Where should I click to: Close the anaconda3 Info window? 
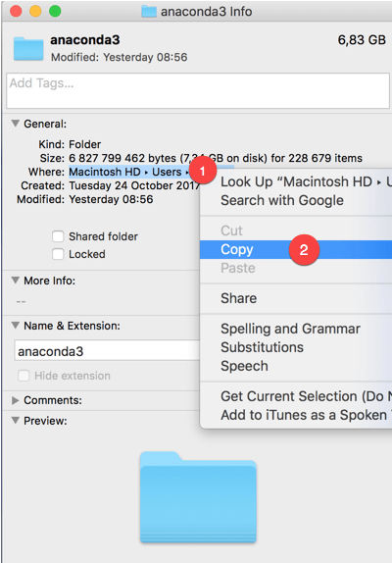(16, 11)
